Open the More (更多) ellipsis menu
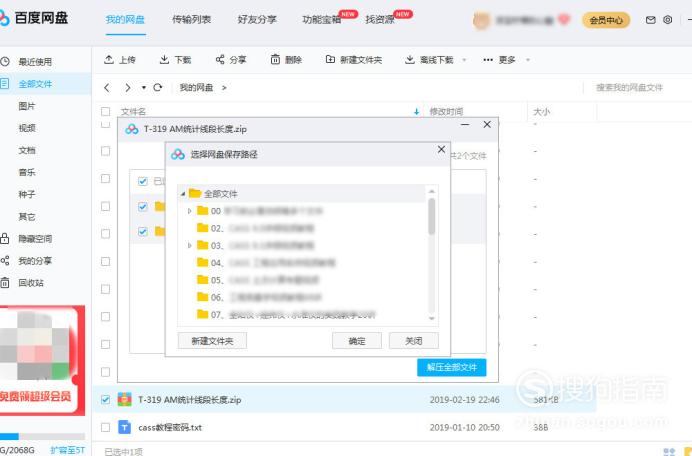 (488, 60)
